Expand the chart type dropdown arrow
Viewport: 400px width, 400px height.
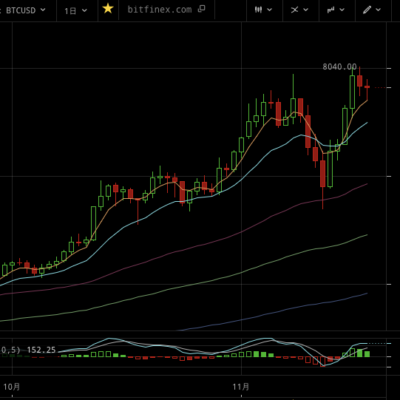269,10
